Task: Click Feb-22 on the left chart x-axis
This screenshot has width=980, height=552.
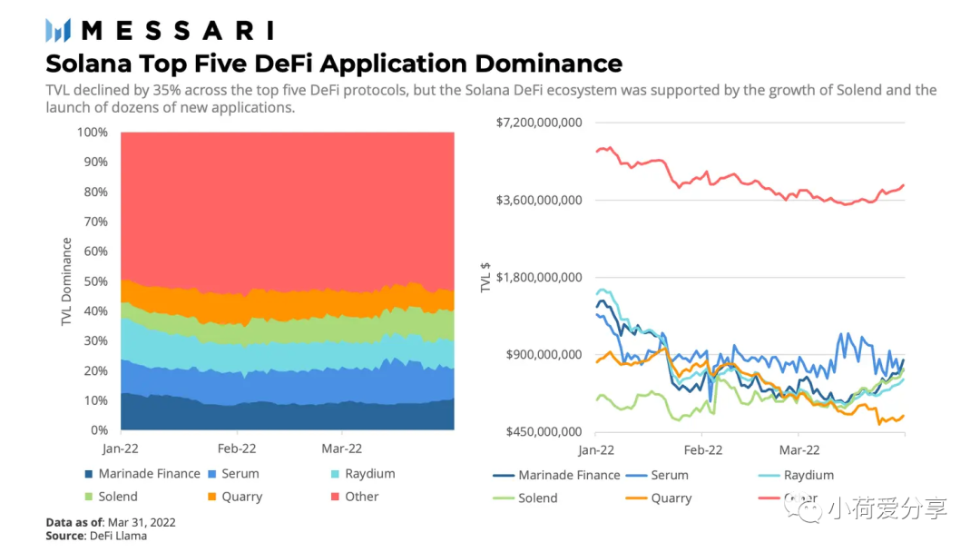Action: pos(237,448)
